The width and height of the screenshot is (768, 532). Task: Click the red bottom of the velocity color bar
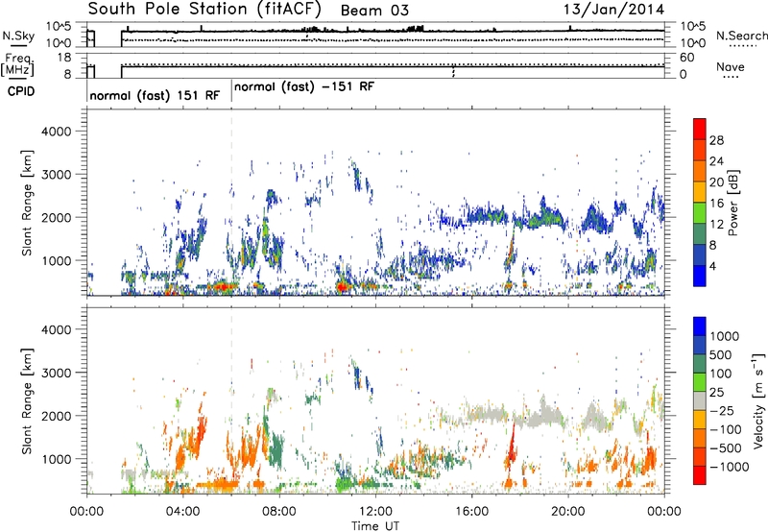[x=700, y=475]
